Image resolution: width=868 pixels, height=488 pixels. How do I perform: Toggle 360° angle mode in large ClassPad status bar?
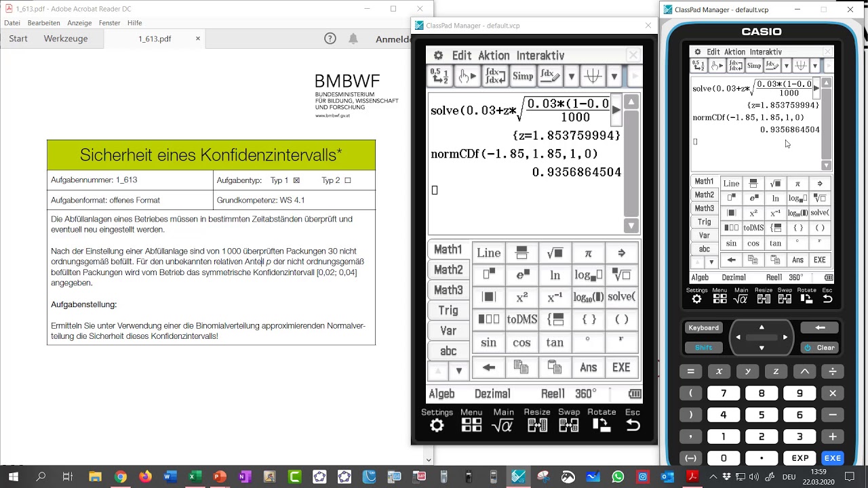click(x=585, y=394)
